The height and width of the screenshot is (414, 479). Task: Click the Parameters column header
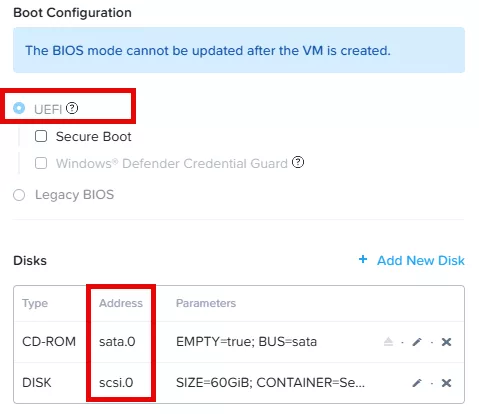pyautogui.click(x=206, y=303)
